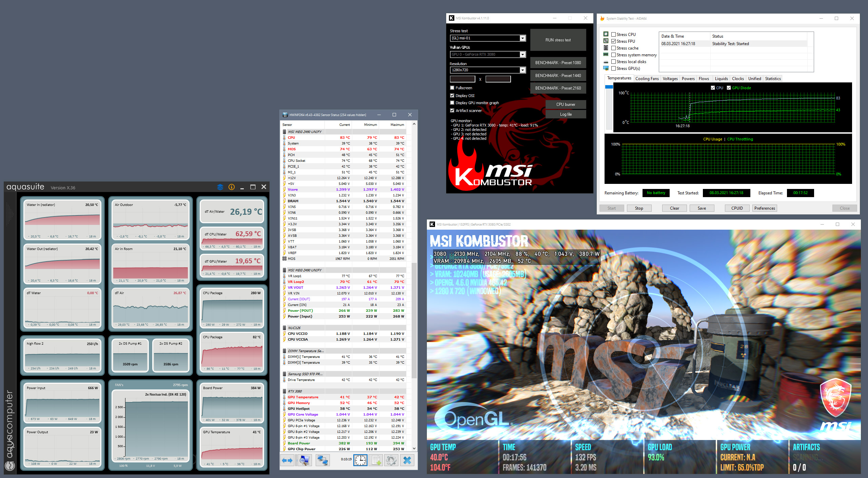This screenshot has width=868, height=478.
Task: Click the custom resolution width field
Action: 462,79
